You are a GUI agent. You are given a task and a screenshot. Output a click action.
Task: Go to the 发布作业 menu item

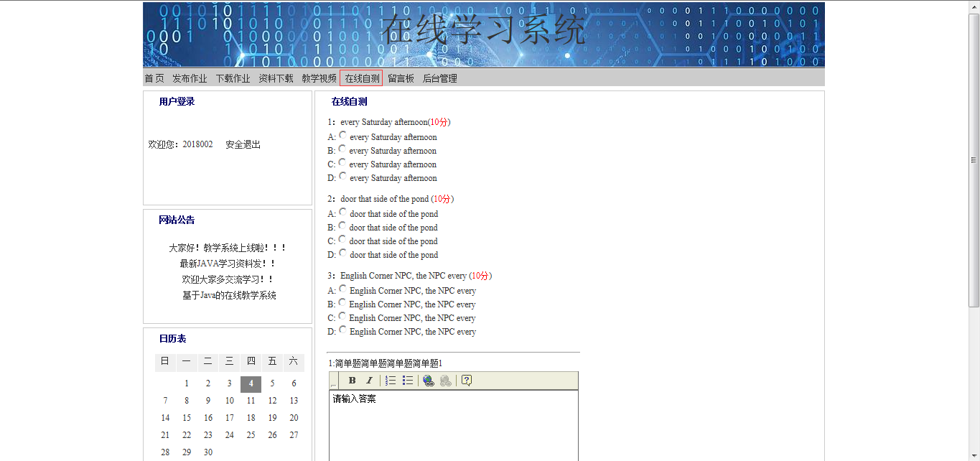pos(190,78)
